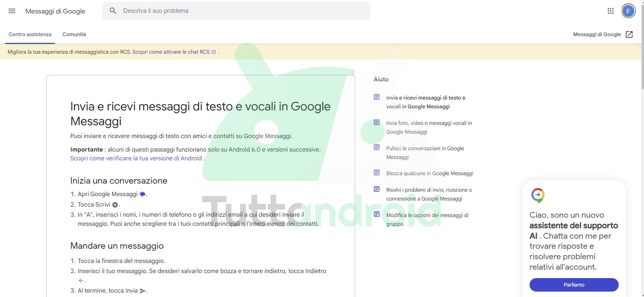Click the Scrivi plus icon
Image resolution: width=644 pixels, height=297 pixels.
pyautogui.click(x=115, y=205)
